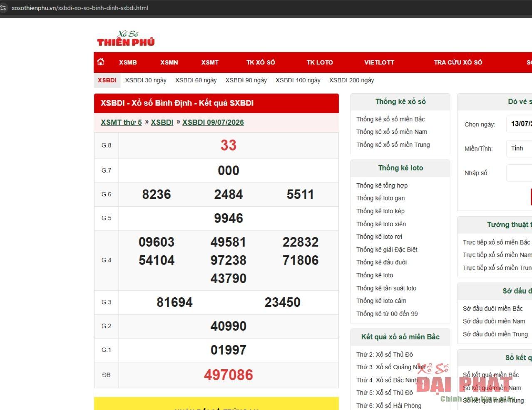Open Trực tiếp xổ số miền Trung
Image resolution: width=532 pixels, height=410 pixels.
pos(497,268)
